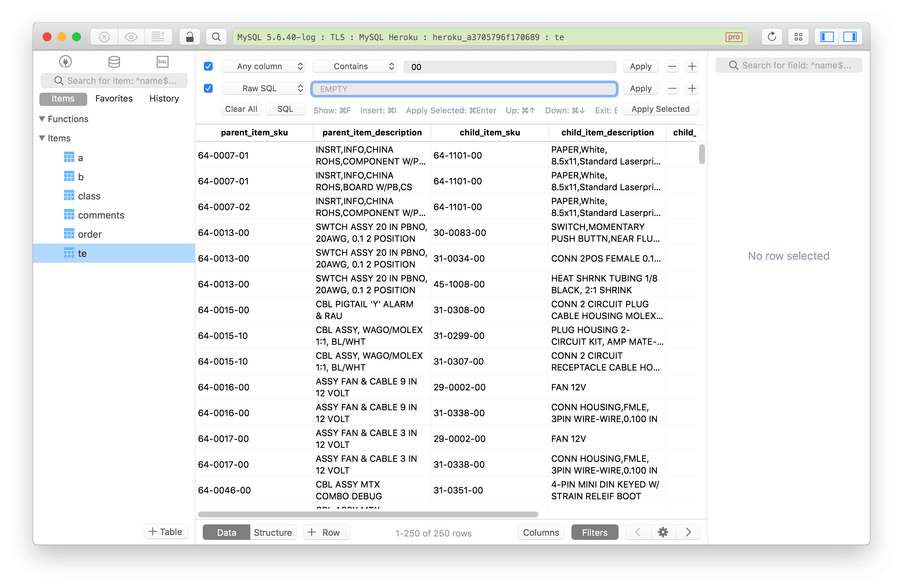Click the vertical scrollbar thumb of the table

coord(702,154)
